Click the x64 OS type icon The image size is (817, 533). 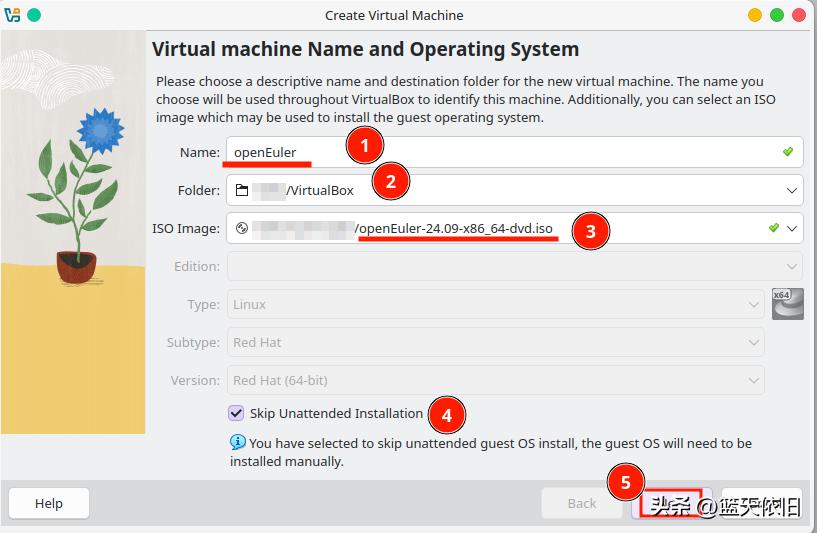[788, 303]
